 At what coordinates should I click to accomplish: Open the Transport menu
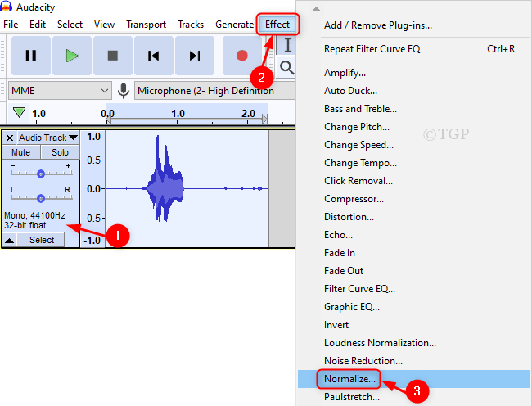point(146,25)
